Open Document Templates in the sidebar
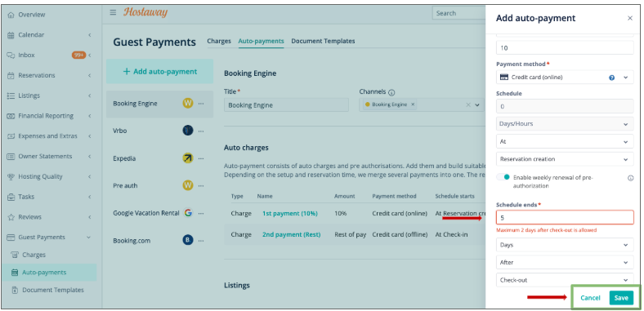 click(x=53, y=290)
